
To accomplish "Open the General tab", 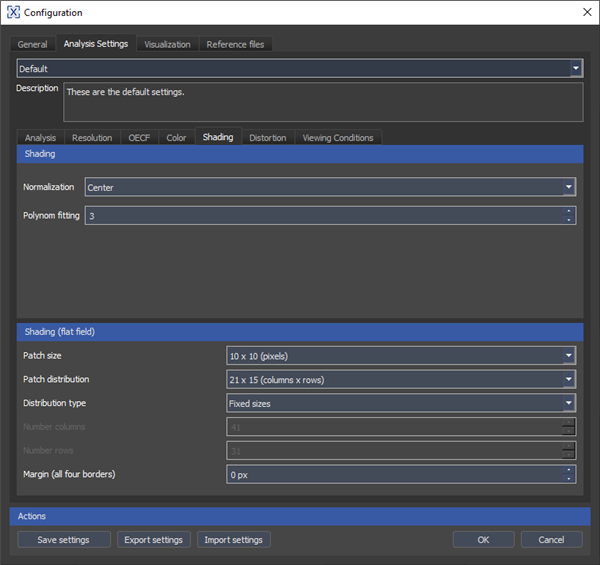I will point(32,44).
